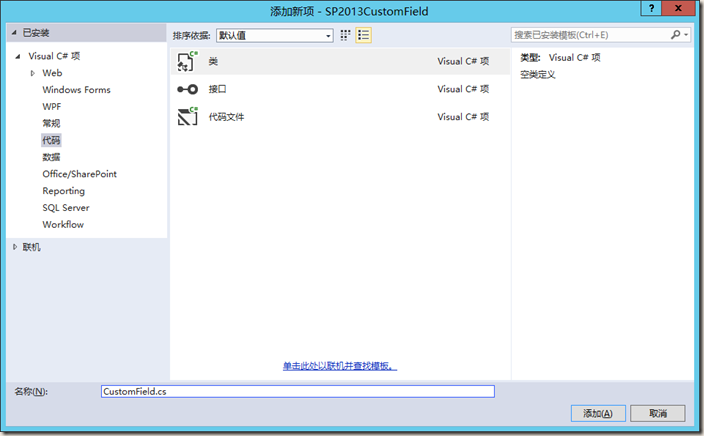Expand the Web tree node
This screenshot has height=436, width=704.
coord(33,73)
